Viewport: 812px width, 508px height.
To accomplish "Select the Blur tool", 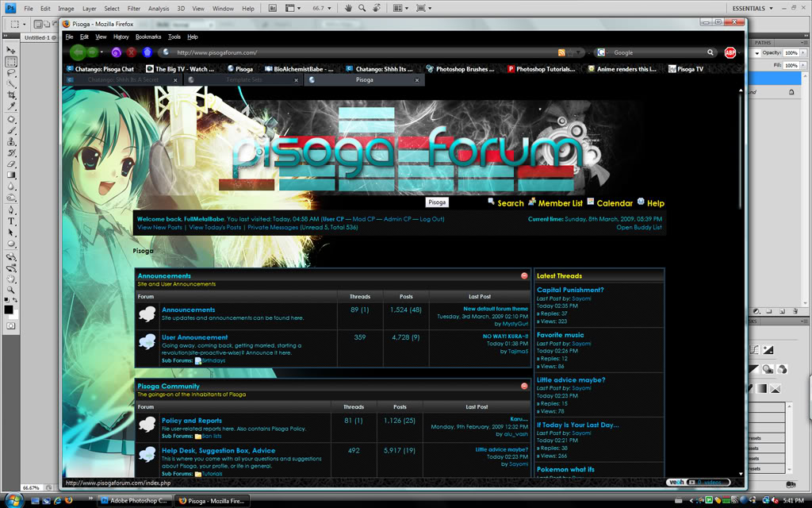I will click(11, 187).
